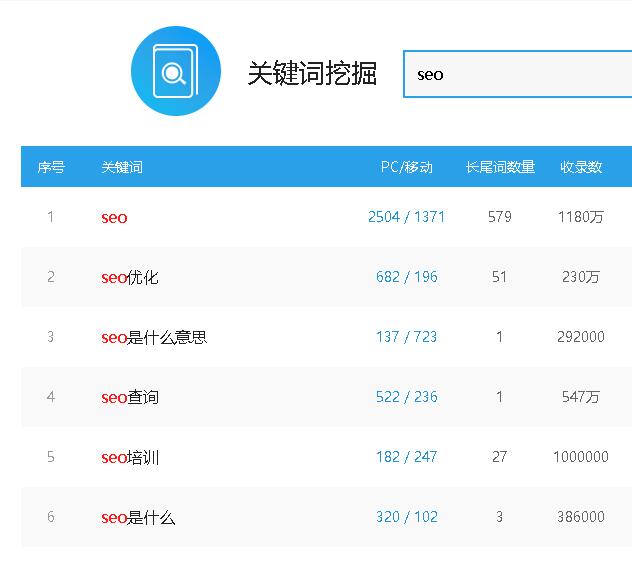This screenshot has width=632, height=561.
Task: Click the 收录数 column header
Action: pyautogui.click(x=581, y=167)
